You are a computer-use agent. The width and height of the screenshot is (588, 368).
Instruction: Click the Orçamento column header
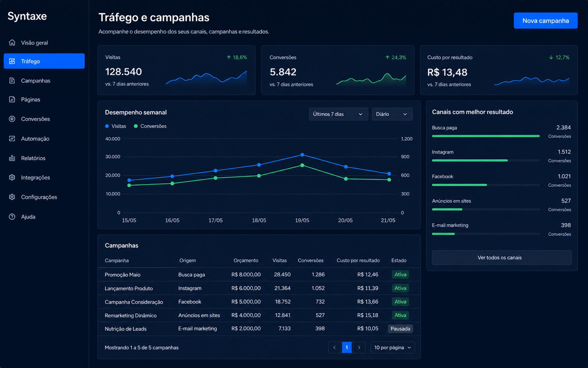tap(246, 261)
